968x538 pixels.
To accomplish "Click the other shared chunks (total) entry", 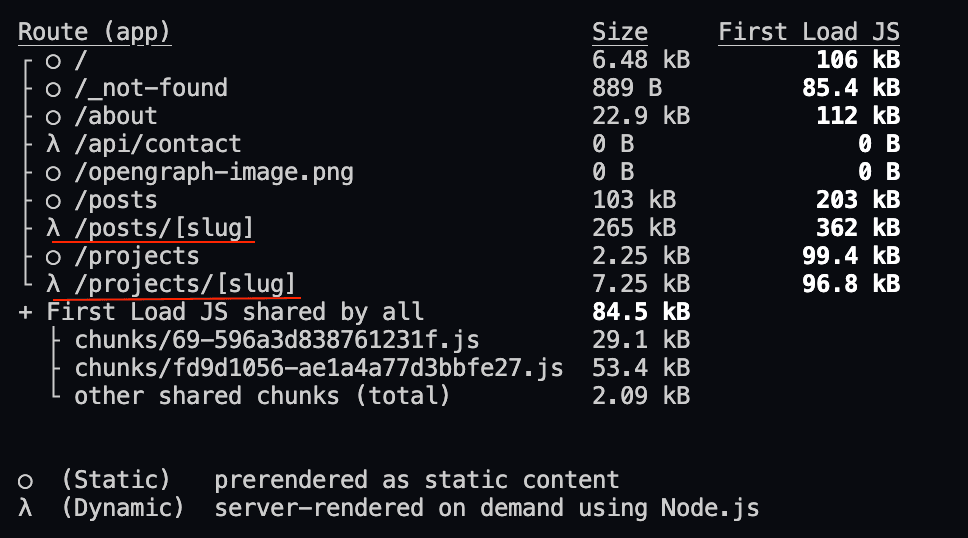I will 262,396.
